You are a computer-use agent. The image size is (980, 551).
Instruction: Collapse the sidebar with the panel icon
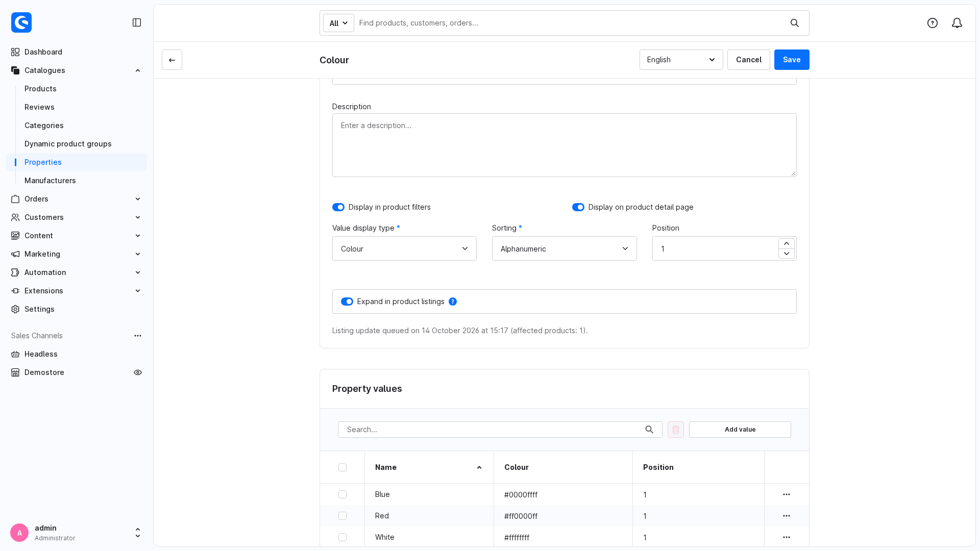(137, 22)
